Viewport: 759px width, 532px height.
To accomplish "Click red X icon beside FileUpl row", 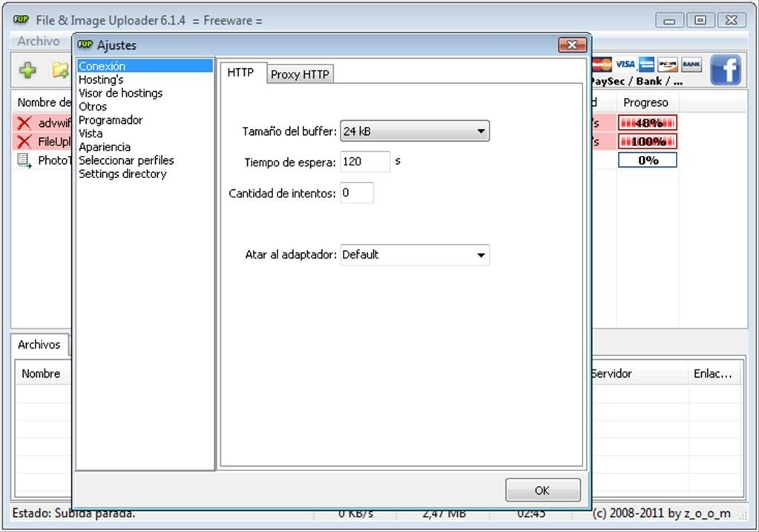I will coord(24,142).
